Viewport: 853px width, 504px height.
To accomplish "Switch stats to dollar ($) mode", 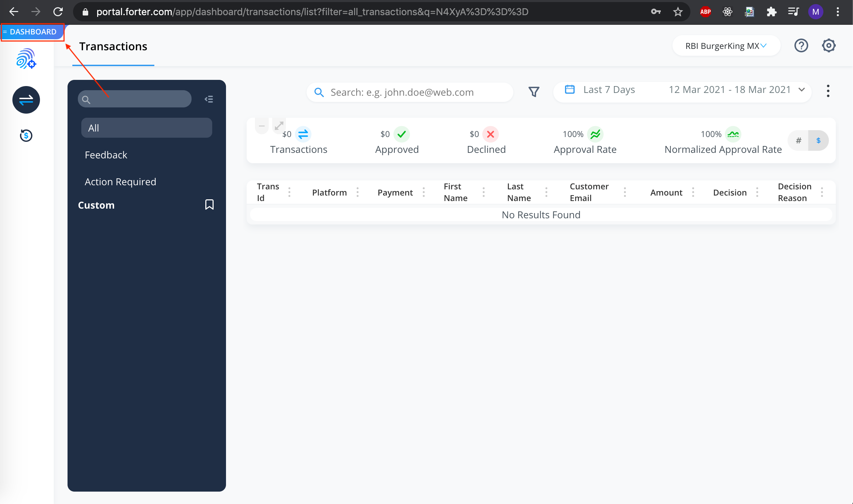I will pos(818,140).
